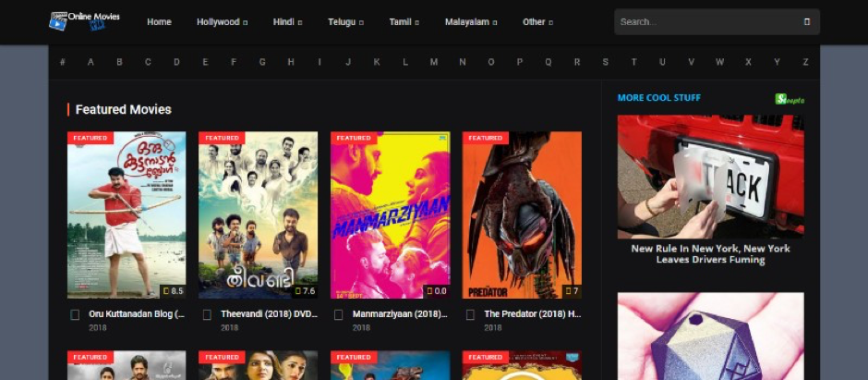Go to the Home menu item
This screenshot has height=380, width=868.
(159, 22)
